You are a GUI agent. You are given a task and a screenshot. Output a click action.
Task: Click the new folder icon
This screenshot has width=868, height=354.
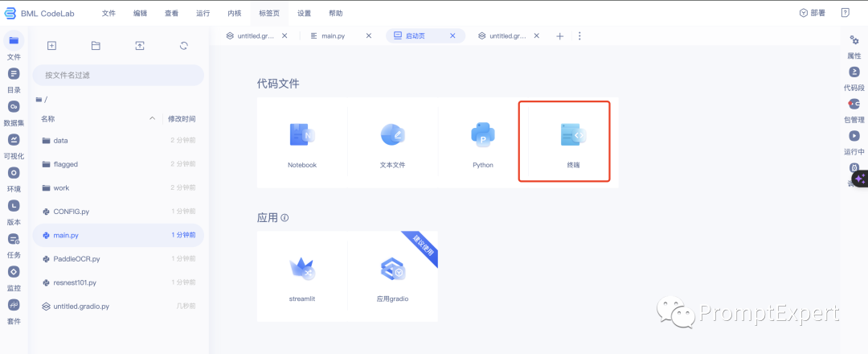[96, 46]
